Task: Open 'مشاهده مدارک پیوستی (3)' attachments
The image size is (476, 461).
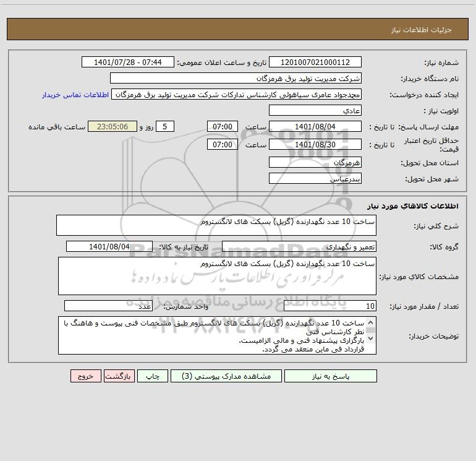Action: coord(226,376)
